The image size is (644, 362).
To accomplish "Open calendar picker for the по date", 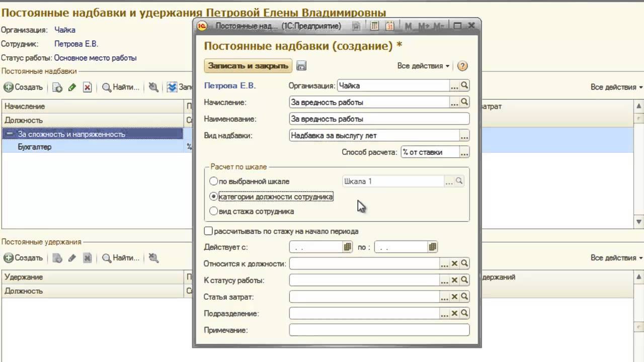I will 433,247.
